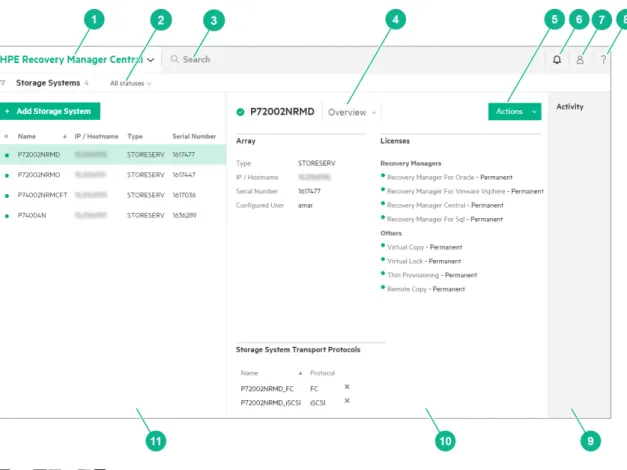Open the All statuses filter dropdown

131,83
